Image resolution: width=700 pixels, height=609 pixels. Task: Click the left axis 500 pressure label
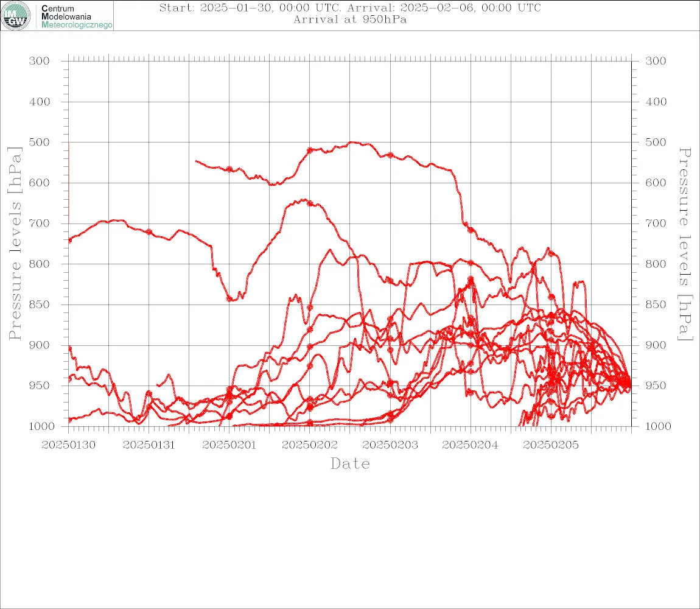click(40, 142)
